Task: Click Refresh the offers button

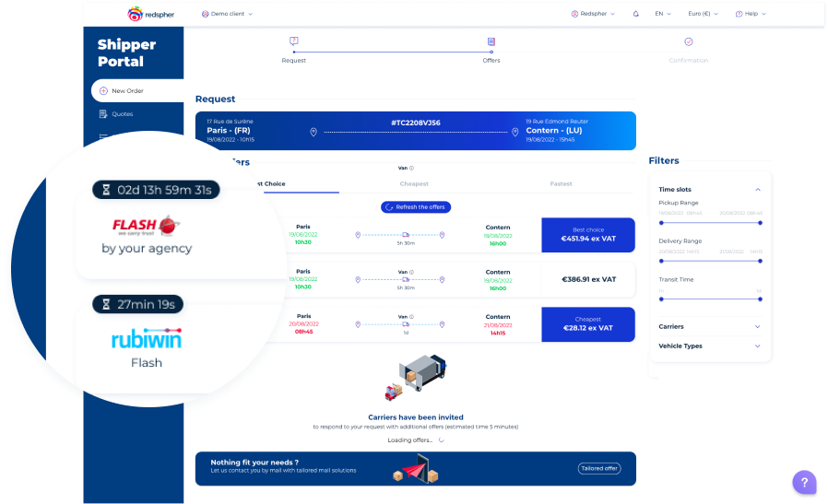Action: point(416,207)
